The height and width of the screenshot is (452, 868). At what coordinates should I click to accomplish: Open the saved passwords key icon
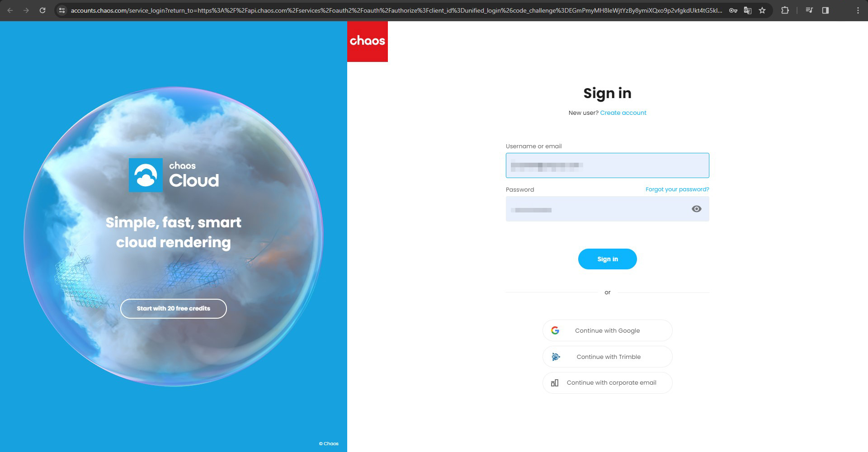click(x=733, y=10)
